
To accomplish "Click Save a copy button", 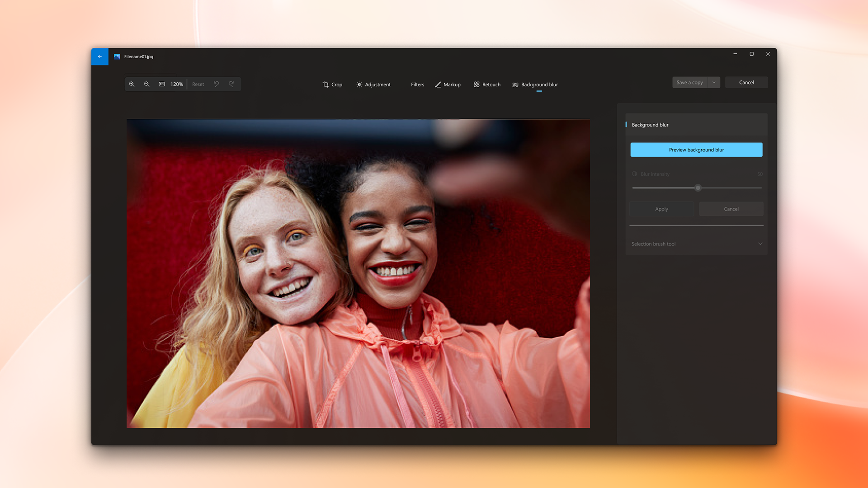I will click(x=689, y=82).
